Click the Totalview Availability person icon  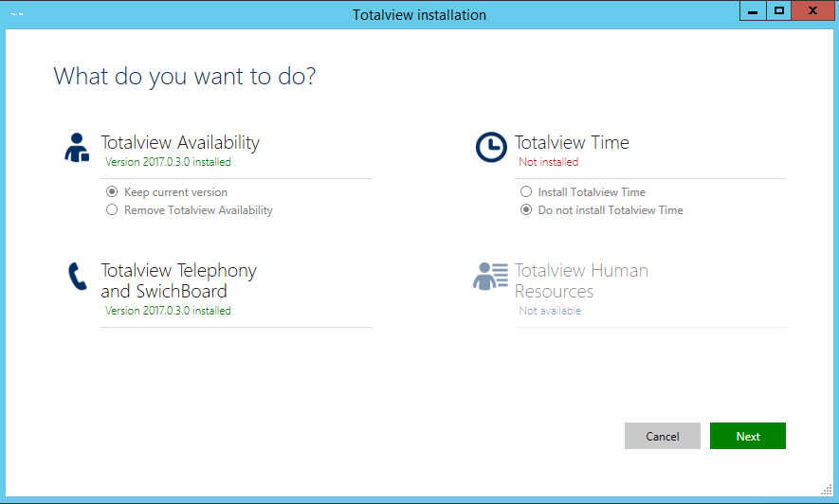click(77, 148)
